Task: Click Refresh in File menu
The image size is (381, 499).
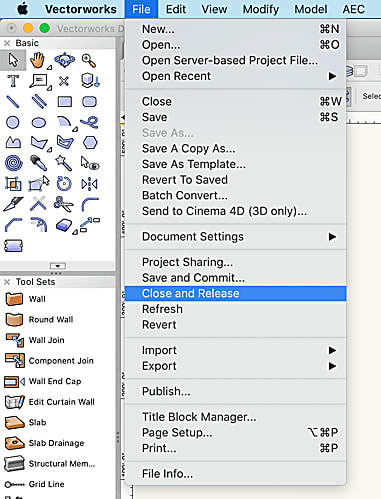Action: coord(236,309)
